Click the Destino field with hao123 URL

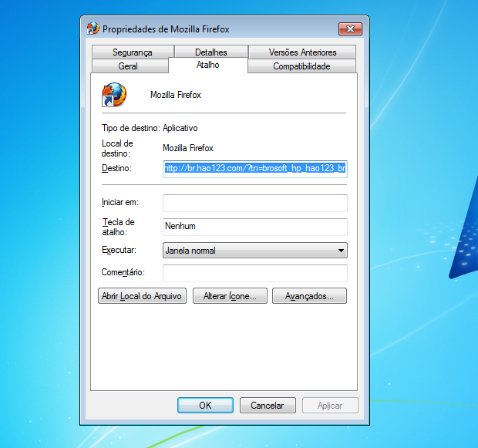click(x=255, y=169)
